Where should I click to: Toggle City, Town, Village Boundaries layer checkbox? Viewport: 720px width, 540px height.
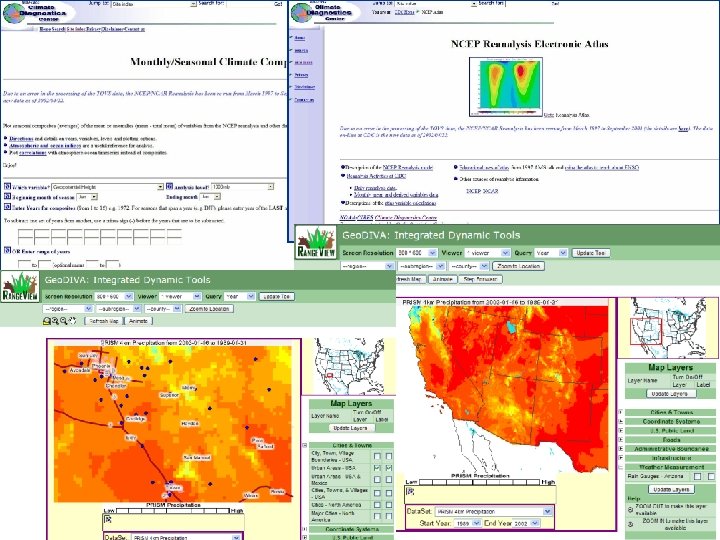coord(377,456)
